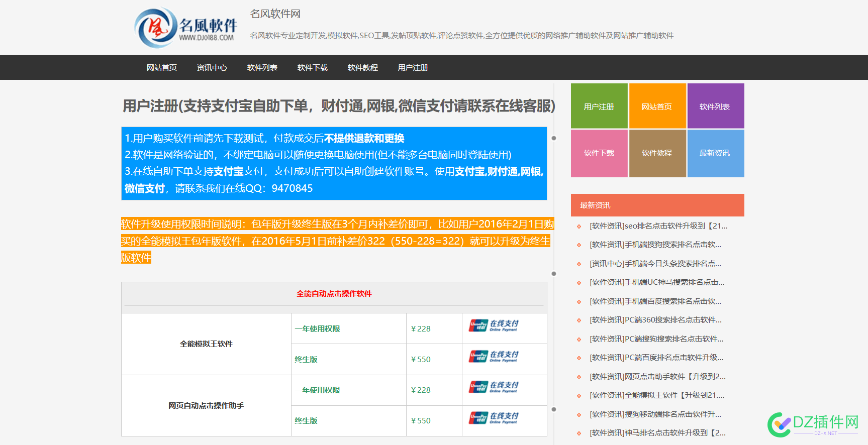Open 软件列表 in the dark navigation bar
868x445 pixels.
coord(262,67)
